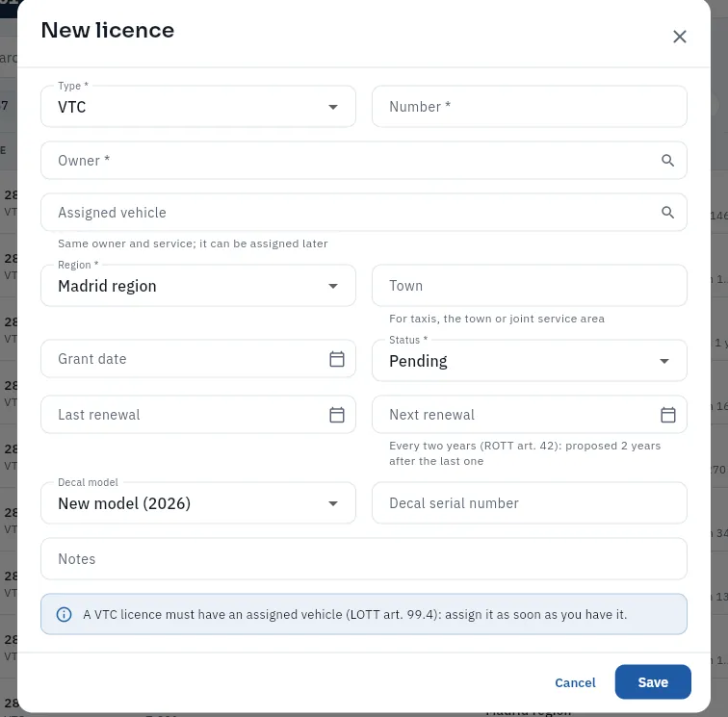Expand the Decal model dropdown
728x717 pixels.
click(198, 503)
